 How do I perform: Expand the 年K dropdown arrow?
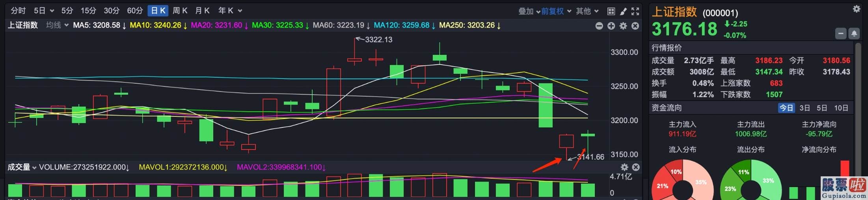pos(240,11)
